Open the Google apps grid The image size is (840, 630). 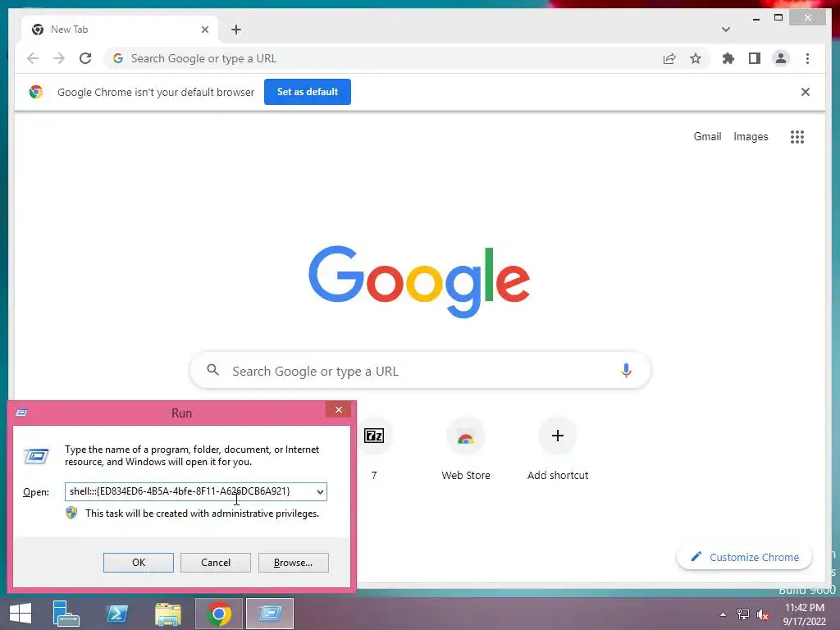click(x=797, y=137)
